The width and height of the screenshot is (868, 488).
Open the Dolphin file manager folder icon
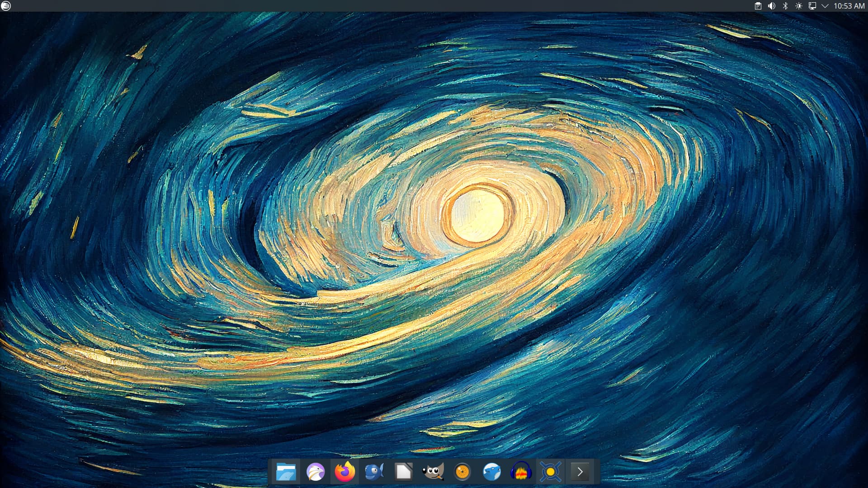click(x=286, y=472)
